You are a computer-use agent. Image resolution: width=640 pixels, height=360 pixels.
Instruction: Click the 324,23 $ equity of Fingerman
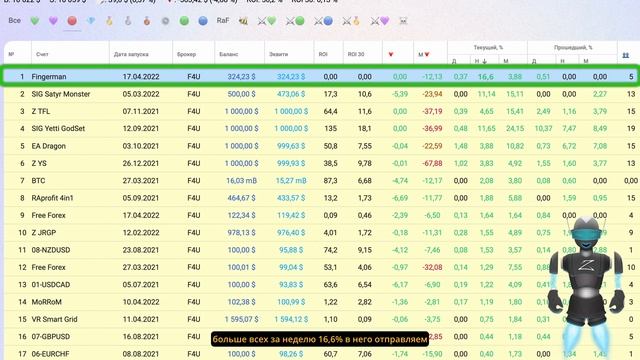[291, 76]
